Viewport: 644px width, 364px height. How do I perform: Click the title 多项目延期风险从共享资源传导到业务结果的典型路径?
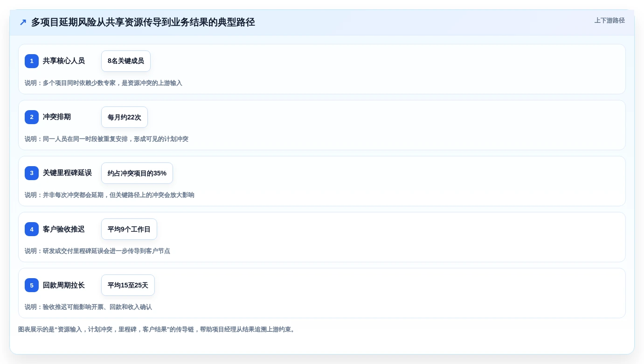[x=143, y=22]
